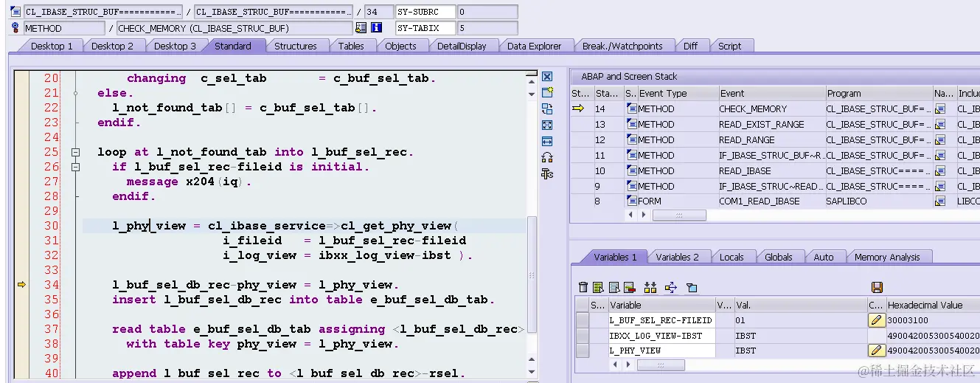This screenshot has height=383, width=980.
Task: Switch to Desktop 3 tab
Action: point(175,46)
